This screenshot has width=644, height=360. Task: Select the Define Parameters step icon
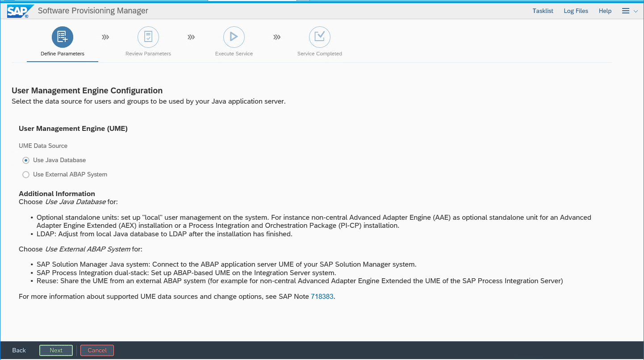(63, 37)
